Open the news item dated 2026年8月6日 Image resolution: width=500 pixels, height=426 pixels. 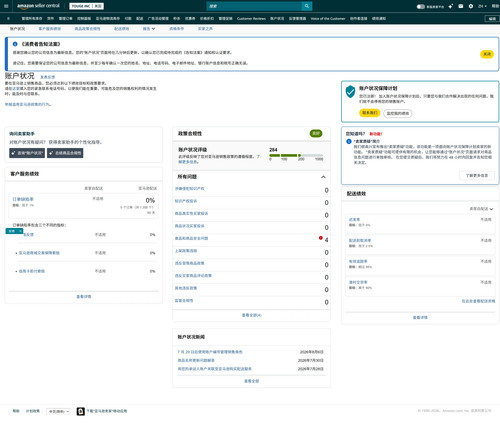[x=210, y=352]
